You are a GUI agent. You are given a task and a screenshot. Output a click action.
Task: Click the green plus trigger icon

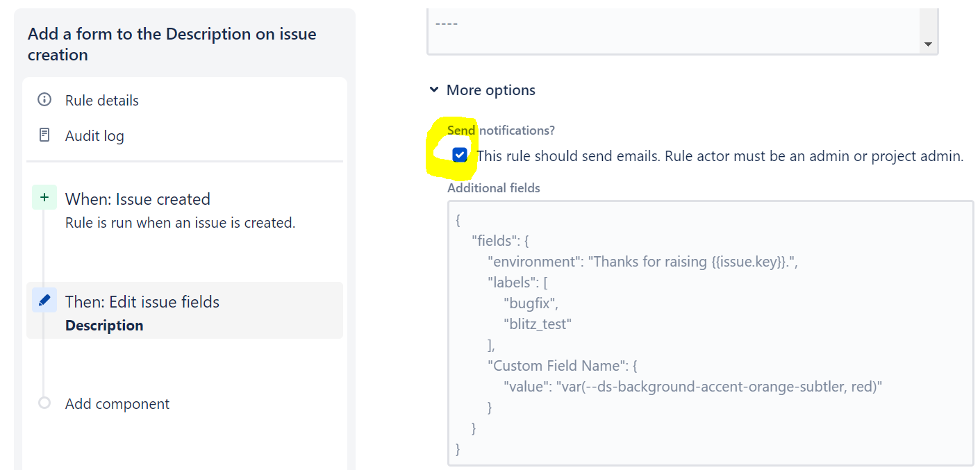(x=44, y=197)
